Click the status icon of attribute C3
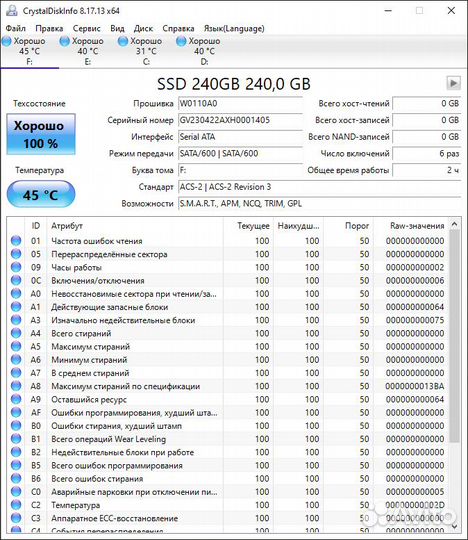 point(16,518)
